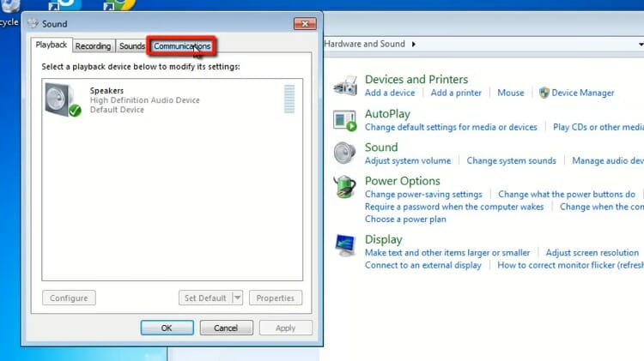Viewport: 644px width, 361px height.
Task: Open the Power Options heading
Action: [403, 181]
